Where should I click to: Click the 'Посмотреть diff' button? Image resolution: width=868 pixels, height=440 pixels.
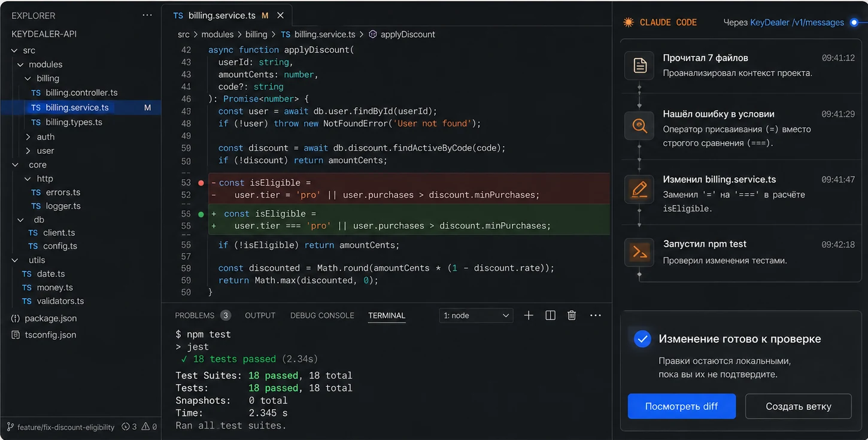(x=682, y=406)
